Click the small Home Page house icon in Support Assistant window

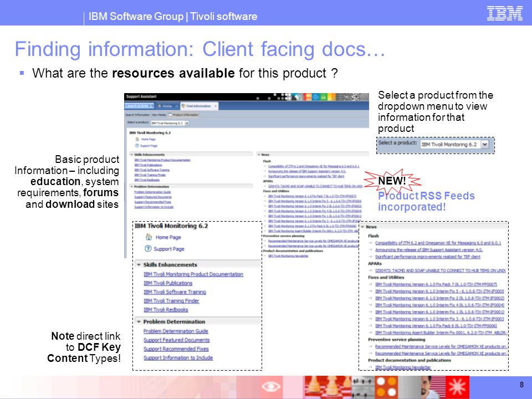[137, 139]
